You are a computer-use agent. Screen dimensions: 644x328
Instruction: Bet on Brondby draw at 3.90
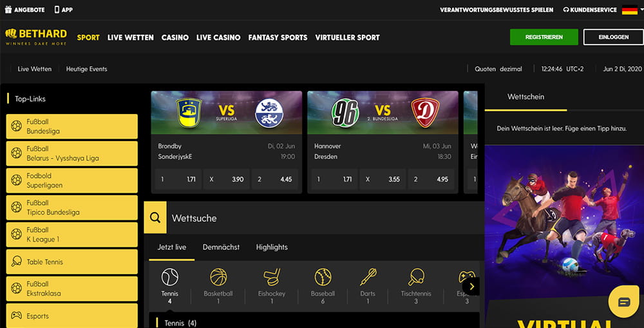coord(226,179)
